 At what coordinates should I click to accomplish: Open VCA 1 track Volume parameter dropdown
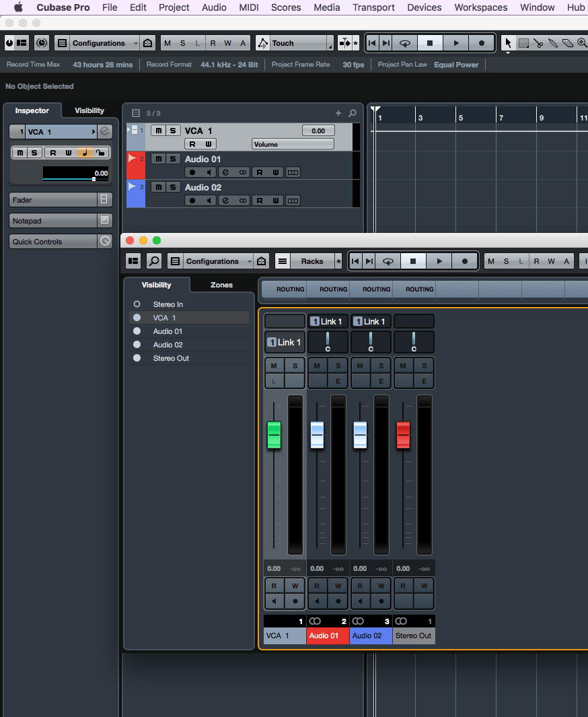(x=293, y=145)
